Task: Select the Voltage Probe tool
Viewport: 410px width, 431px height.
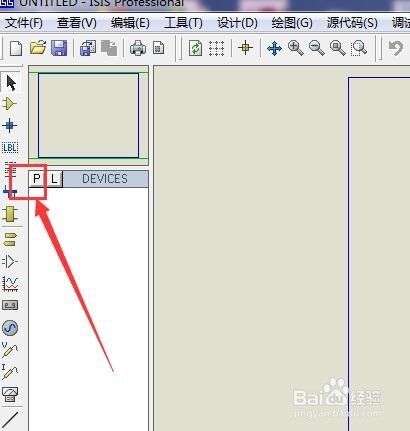Action: [10, 349]
